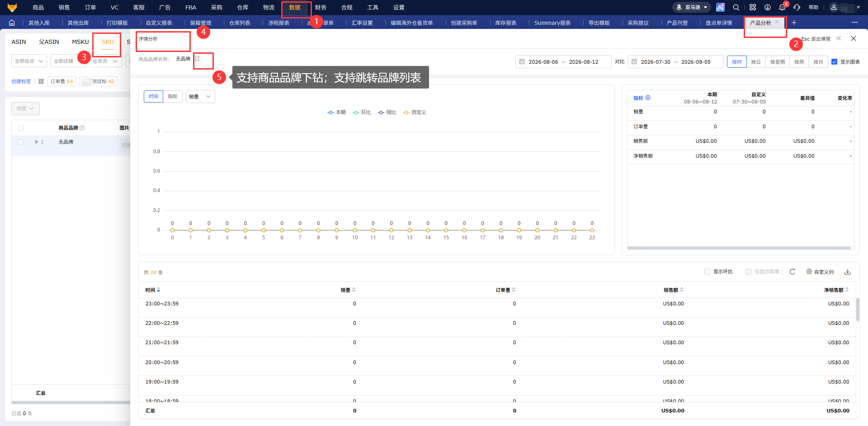Screen dimensions: 868x426
Task: Click the 创建标签 link
Action: click(21, 81)
